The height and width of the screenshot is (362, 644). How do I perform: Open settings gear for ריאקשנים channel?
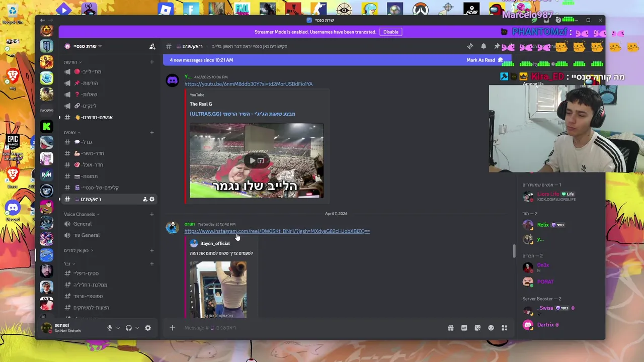(x=152, y=199)
